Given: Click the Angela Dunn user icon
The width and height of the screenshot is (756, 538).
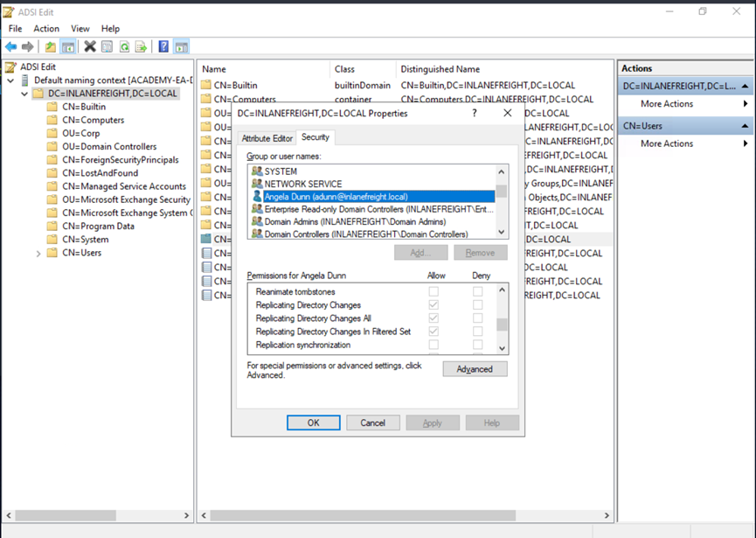Looking at the screenshot, I should click(257, 196).
